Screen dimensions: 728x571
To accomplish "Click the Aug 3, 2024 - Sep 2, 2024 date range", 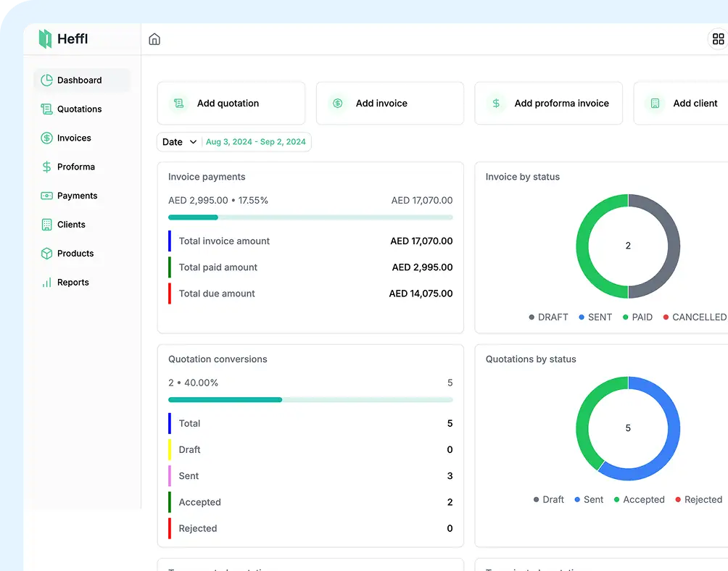I will 256,142.
